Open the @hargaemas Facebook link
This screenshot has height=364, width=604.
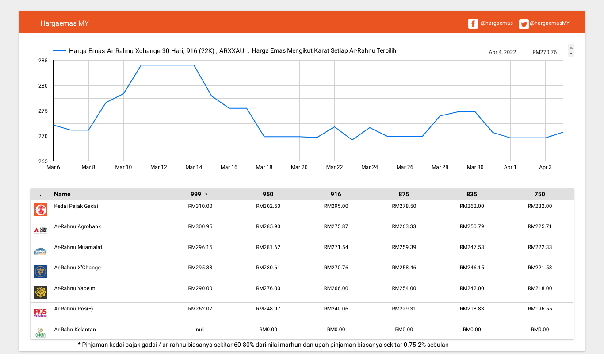497,23
